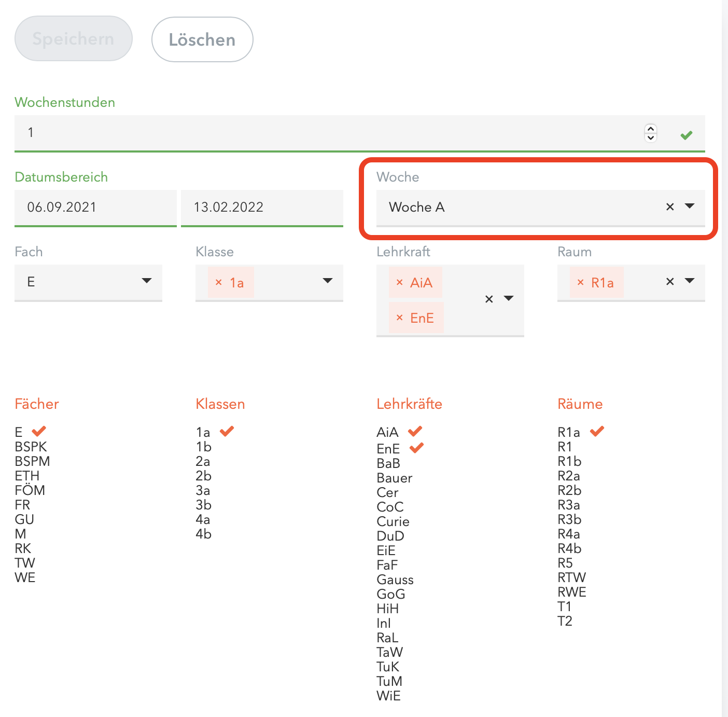Click the Wochenstunden stepper arrows
Screen dimensions: 728x717
651,133
